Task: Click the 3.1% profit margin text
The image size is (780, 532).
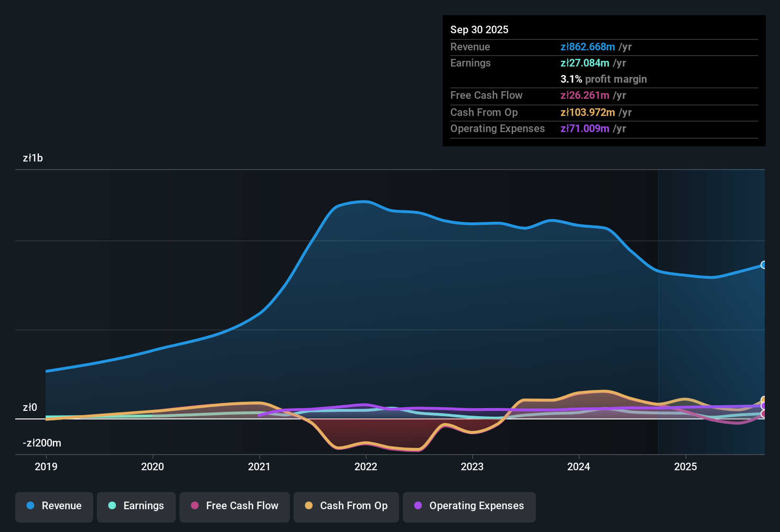Action: click(603, 79)
